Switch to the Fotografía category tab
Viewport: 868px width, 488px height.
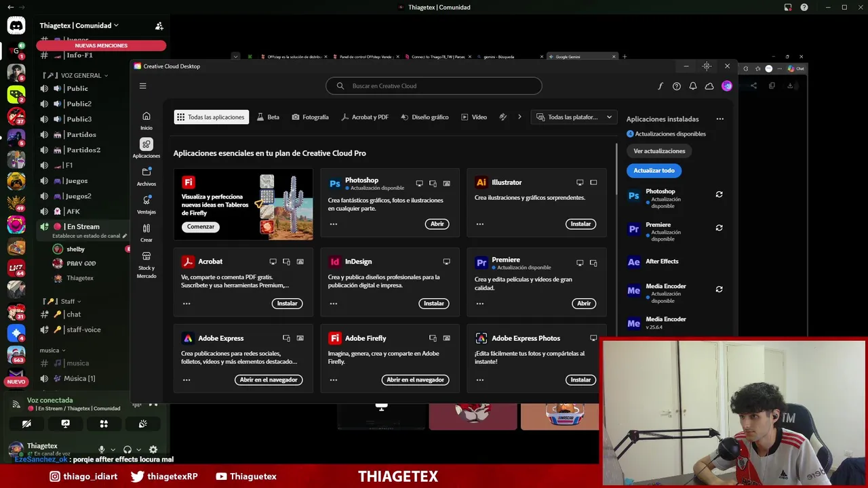(310, 117)
